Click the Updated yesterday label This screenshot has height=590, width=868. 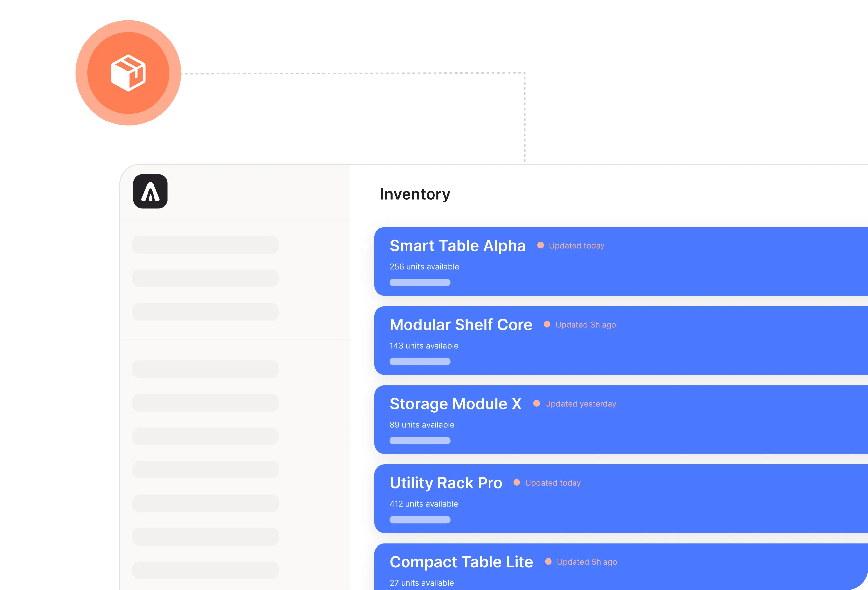coord(580,404)
